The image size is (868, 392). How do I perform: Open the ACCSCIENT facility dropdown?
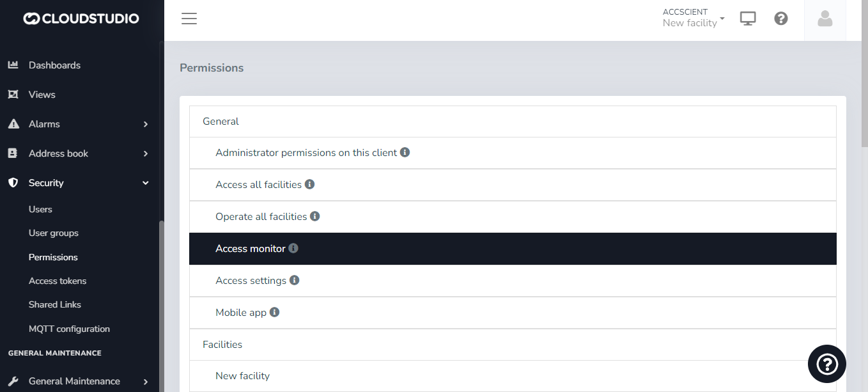coord(694,18)
